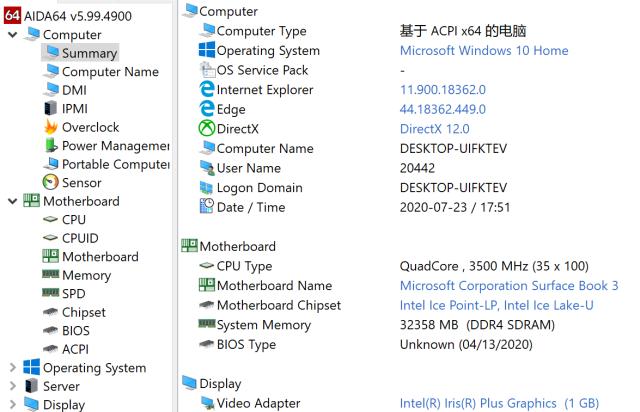Click the ACPI chip icon in the tree
The height and width of the screenshot is (412, 640).
coord(51,348)
